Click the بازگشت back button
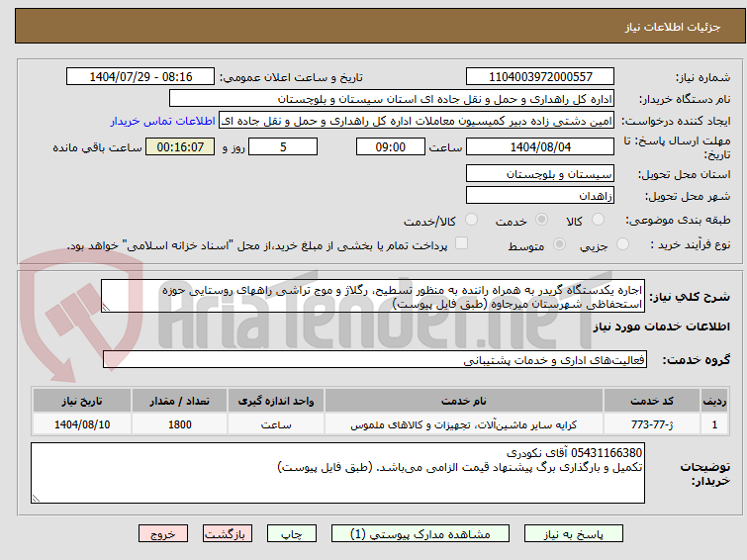The image size is (747, 560). point(228,534)
